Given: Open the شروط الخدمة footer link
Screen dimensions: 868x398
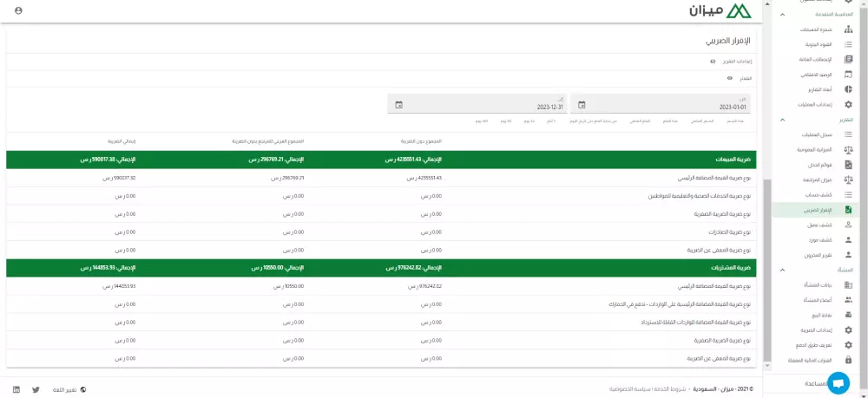Looking at the screenshot, I should point(671,389).
